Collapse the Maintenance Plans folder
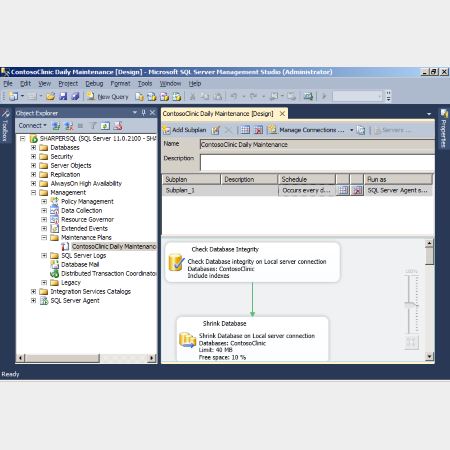 44,237
